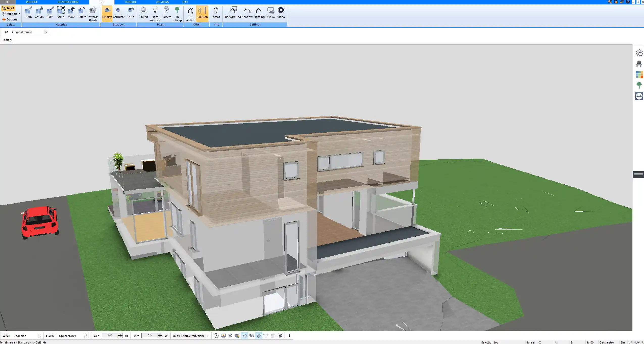644x344 pixels.
Task: Select the Grab material tool
Action: [x=29, y=13]
